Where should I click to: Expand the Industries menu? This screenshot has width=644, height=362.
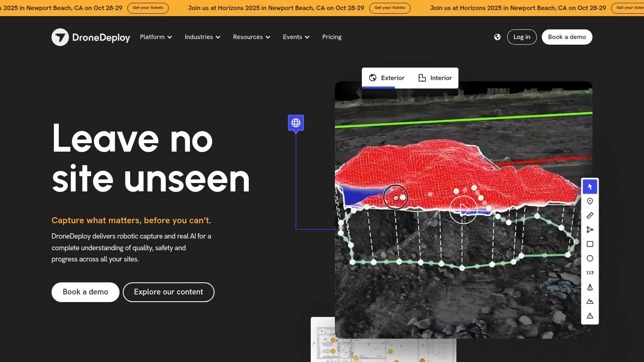(x=202, y=37)
